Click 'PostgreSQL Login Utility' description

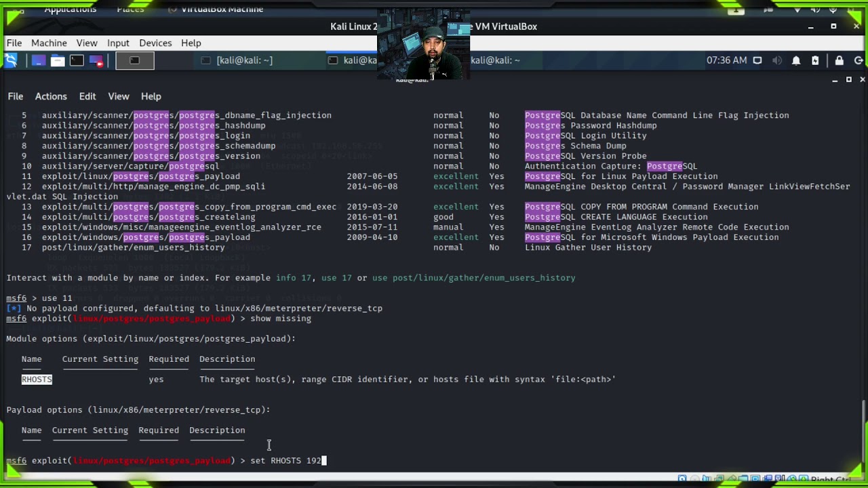(x=586, y=136)
